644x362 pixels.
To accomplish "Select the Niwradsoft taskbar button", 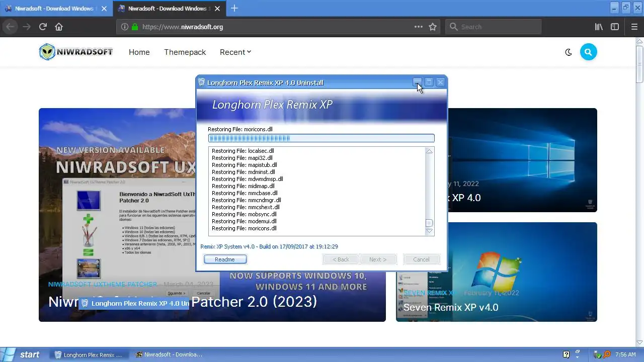I will pos(170,354).
